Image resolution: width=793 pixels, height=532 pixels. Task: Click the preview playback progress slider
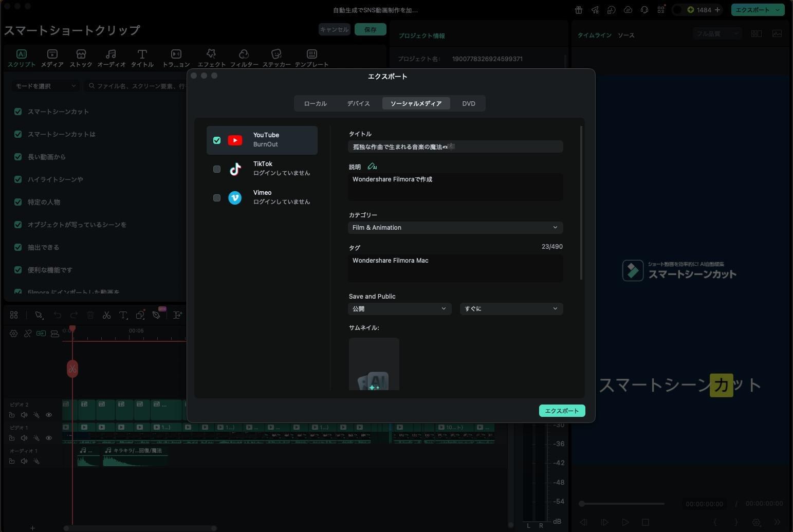pos(622,504)
